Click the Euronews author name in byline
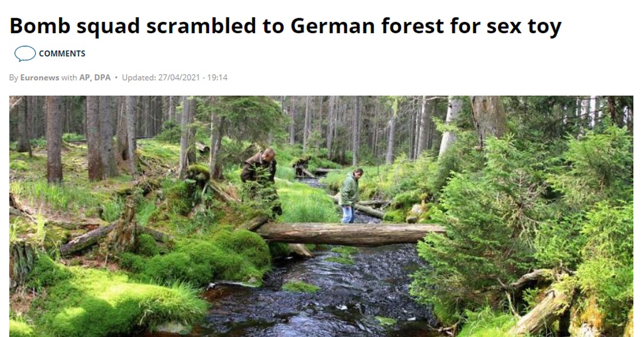The width and height of the screenshot is (644, 337). pos(40,78)
